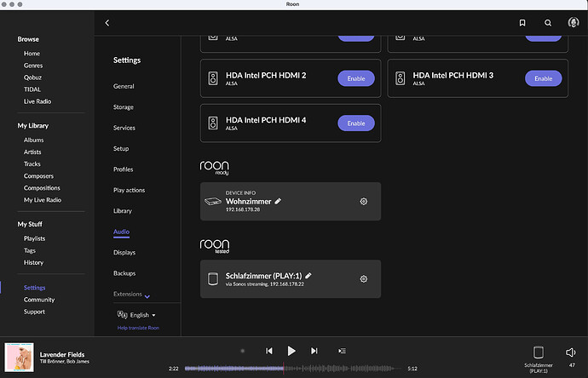The width and height of the screenshot is (588, 378).
Task: Skip to next track
Action: [314, 351]
